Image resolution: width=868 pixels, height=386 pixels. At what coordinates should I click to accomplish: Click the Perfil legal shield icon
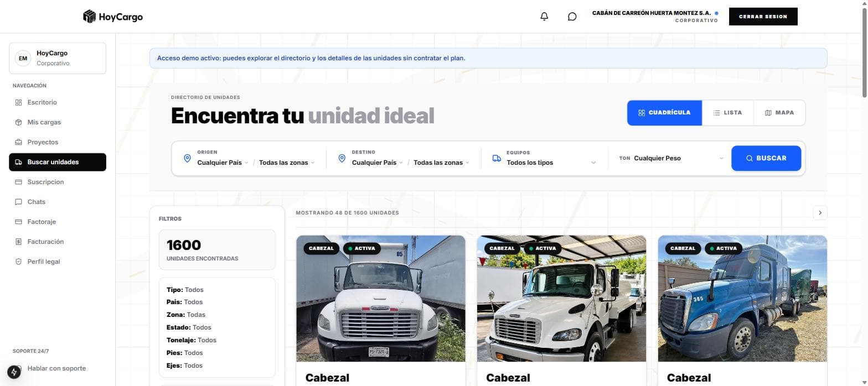click(18, 262)
